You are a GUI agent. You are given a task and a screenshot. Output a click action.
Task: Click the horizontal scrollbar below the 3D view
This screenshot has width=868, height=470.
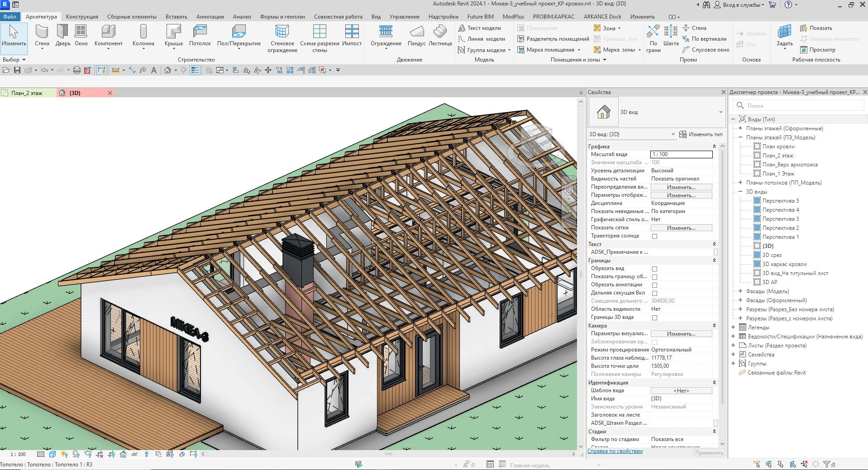point(388,454)
